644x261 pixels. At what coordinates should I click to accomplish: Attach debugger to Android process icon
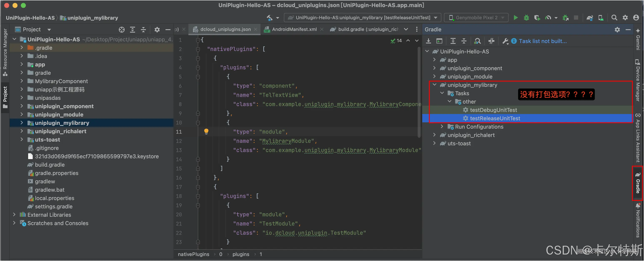point(565,18)
